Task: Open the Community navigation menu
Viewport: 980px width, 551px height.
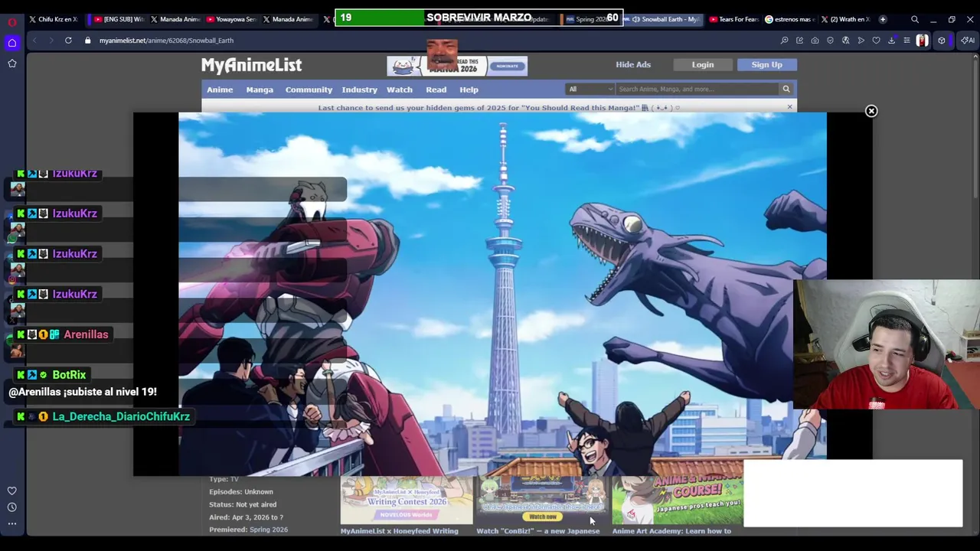Action: [x=309, y=90]
